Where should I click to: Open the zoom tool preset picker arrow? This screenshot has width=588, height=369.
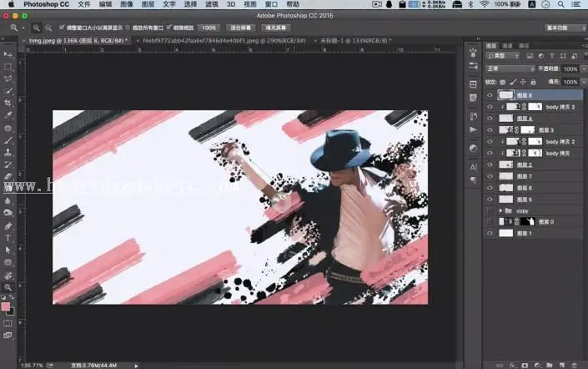(23, 28)
